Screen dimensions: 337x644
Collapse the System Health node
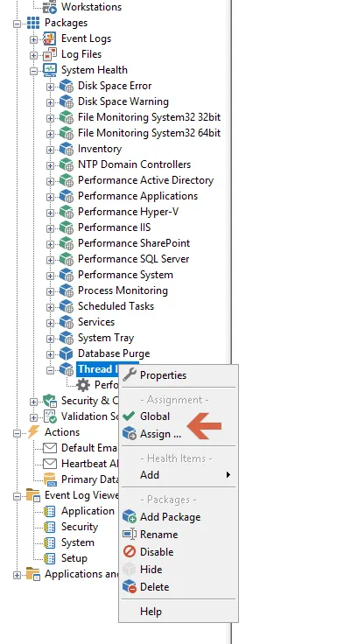click(33, 71)
